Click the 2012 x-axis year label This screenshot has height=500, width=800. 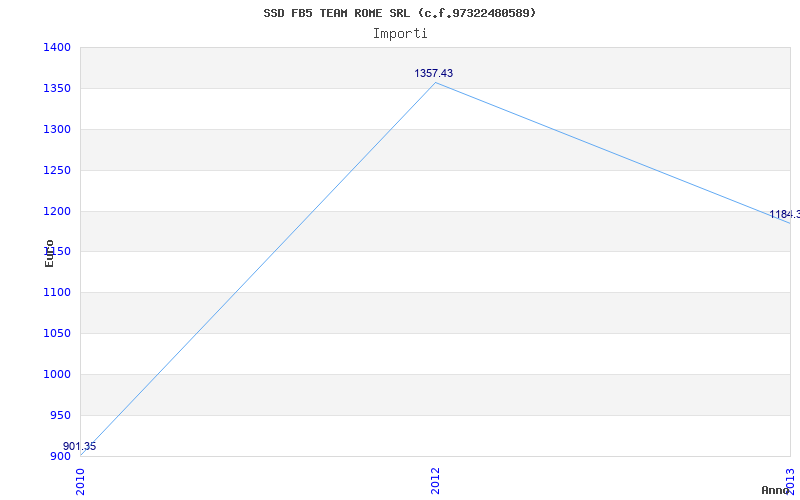click(x=435, y=480)
